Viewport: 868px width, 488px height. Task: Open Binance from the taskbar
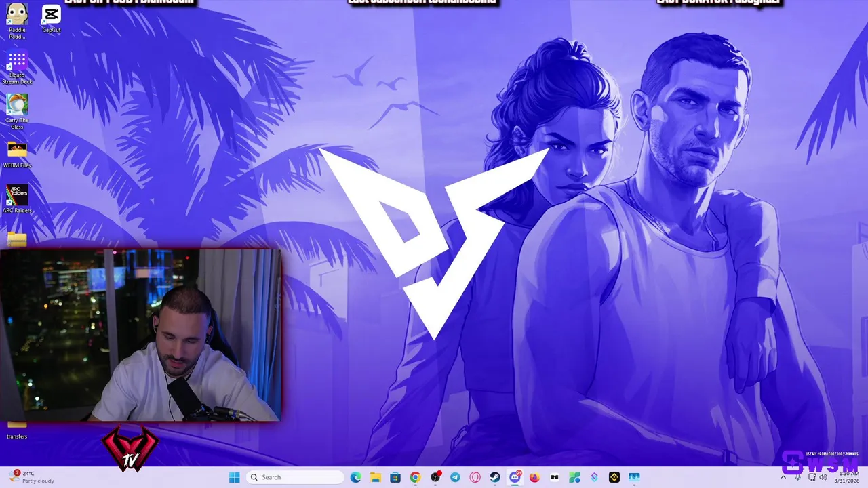pos(614,477)
